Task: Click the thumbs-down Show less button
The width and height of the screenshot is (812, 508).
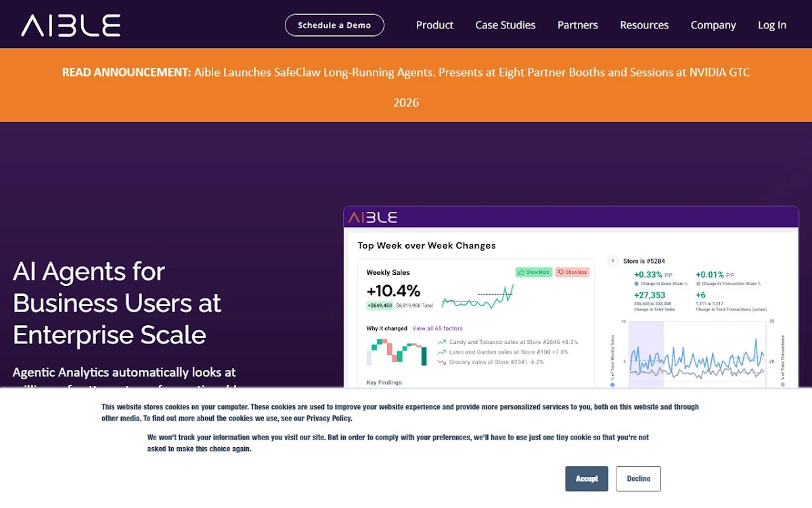Action: tap(572, 272)
